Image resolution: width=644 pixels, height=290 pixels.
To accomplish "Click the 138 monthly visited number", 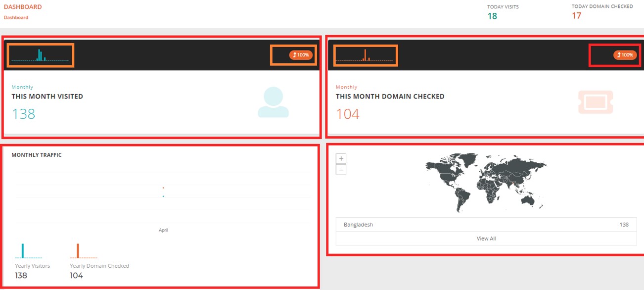I will pos(23,114).
